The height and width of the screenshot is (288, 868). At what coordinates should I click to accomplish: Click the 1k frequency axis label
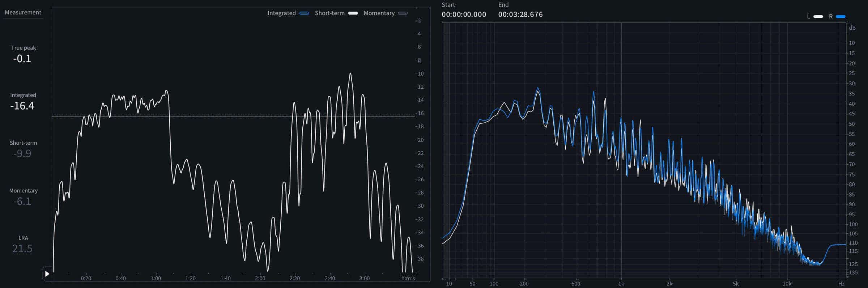pyautogui.click(x=621, y=284)
